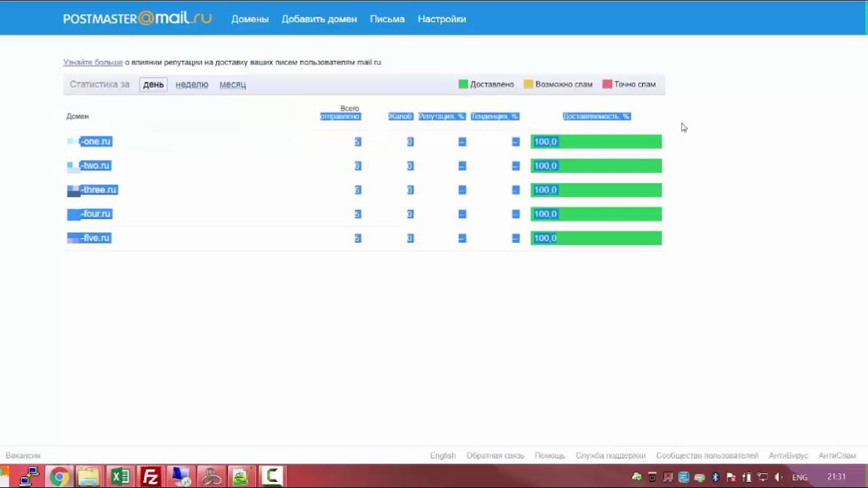Viewport: 868px width, 488px height.
Task: Open the -four.ru domain link
Action: [x=96, y=214]
